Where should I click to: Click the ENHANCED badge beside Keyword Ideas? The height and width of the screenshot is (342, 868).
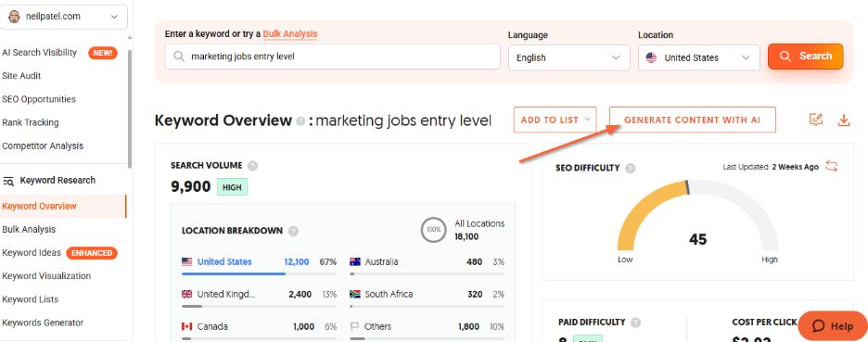pyautogui.click(x=92, y=253)
